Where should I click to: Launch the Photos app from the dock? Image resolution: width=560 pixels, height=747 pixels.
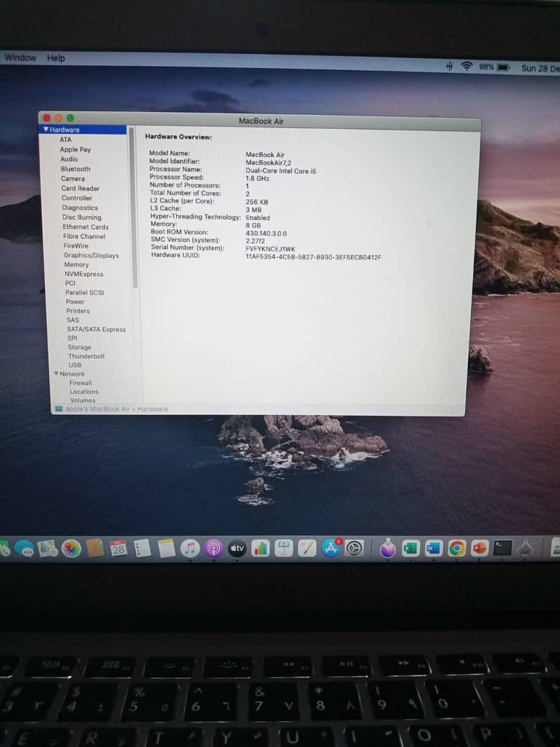71,549
